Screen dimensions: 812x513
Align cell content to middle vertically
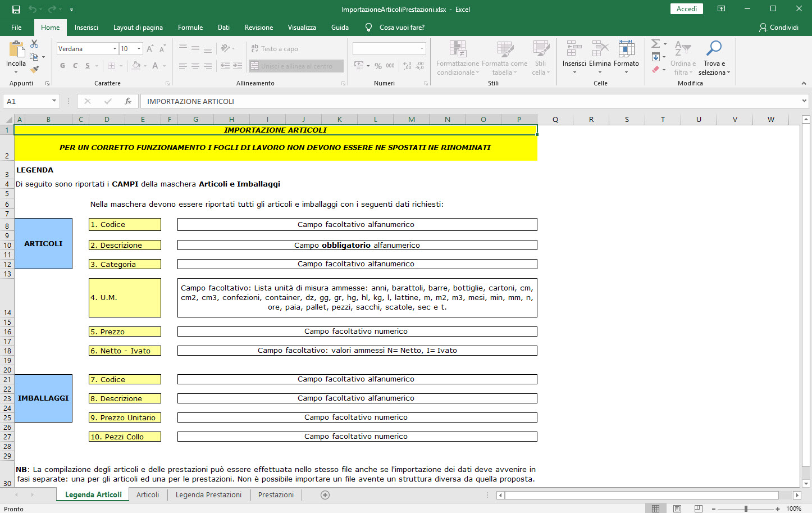[x=195, y=48]
